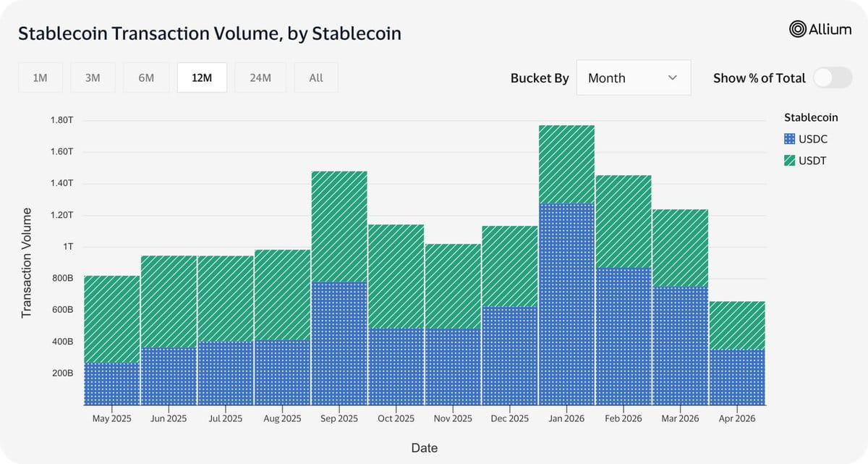Select the 3M time range
Viewport: 868px width, 464px height.
pyautogui.click(x=93, y=77)
